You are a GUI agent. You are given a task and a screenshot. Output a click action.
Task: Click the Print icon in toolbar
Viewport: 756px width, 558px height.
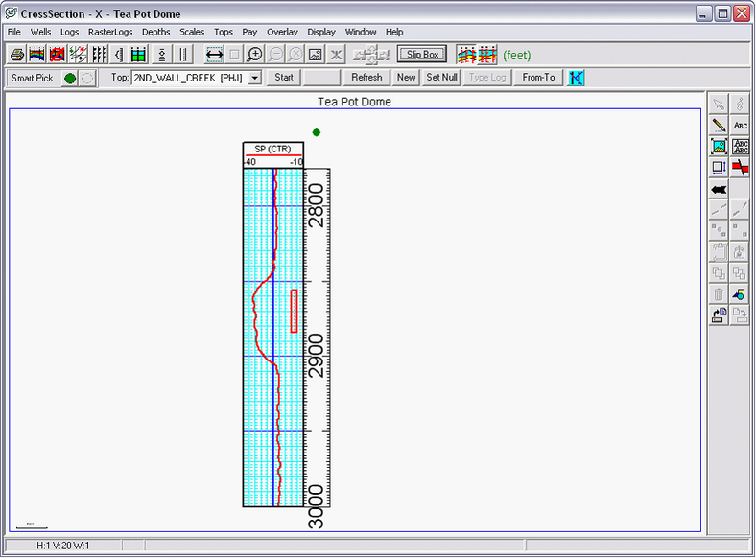(x=17, y=55)
